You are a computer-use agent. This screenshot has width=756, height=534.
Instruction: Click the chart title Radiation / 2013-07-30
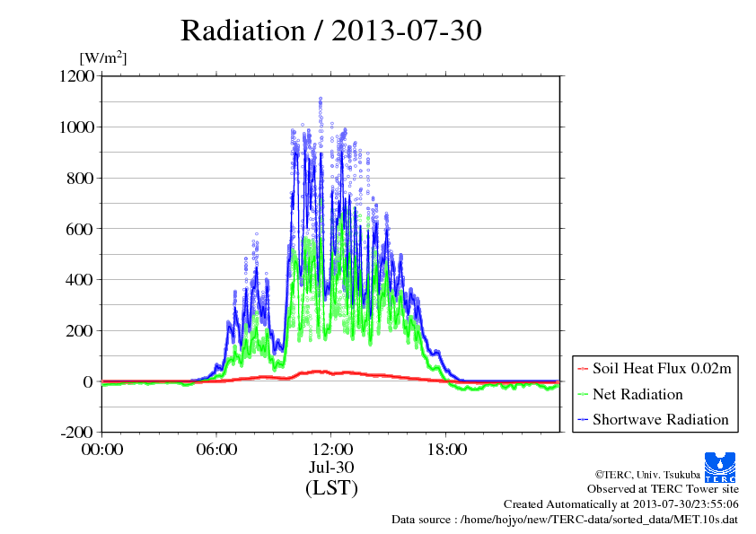tap(331, 31)
